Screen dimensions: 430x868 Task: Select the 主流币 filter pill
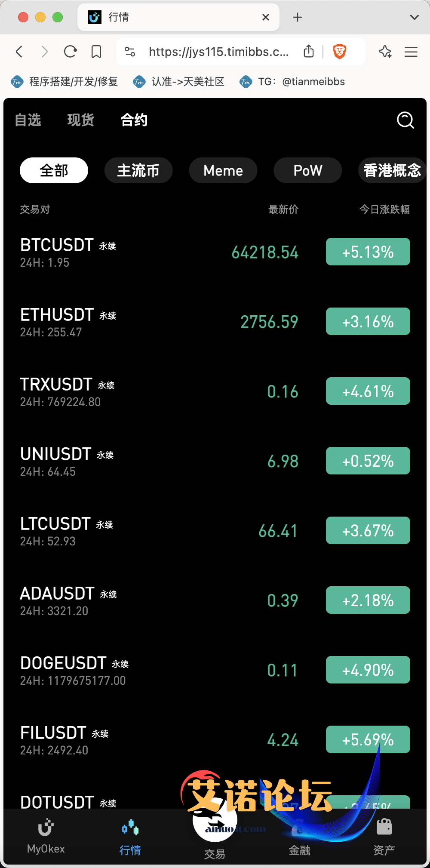coord(138,170)
